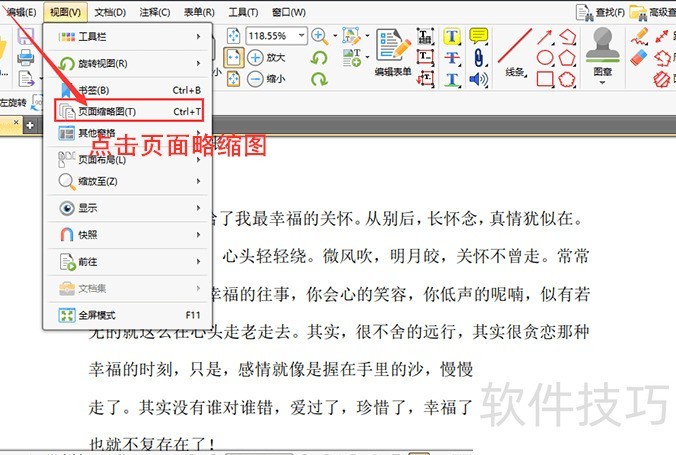The image size is (676, 455).
Task: Select the underline text T tool
Action: (452, 79)
